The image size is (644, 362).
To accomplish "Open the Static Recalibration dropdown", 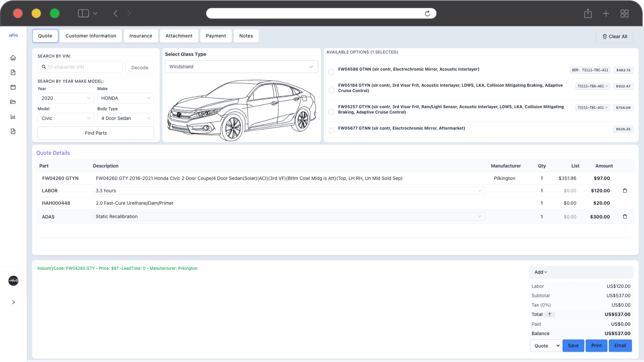I will tap(289, 217).
